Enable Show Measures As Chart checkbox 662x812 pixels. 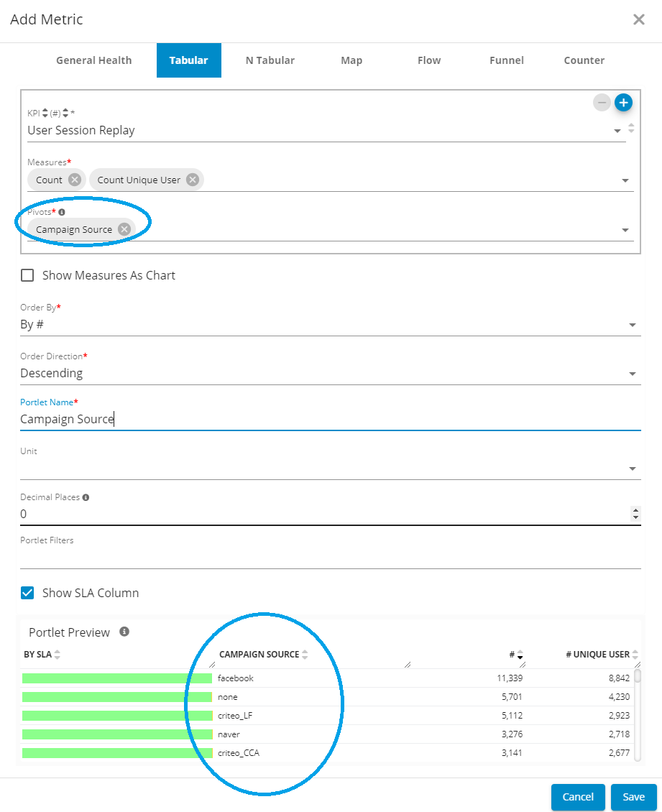pyautogui.click(x=27, y=275)
